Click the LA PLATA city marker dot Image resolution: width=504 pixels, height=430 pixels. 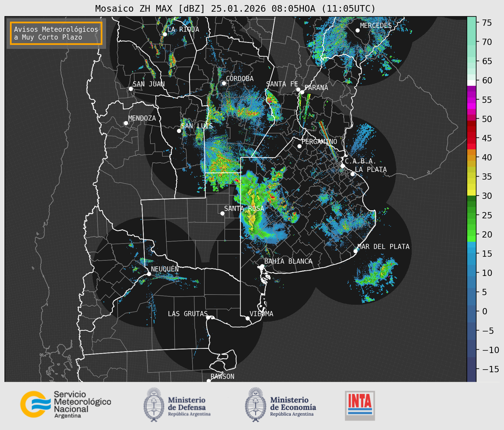353,174
